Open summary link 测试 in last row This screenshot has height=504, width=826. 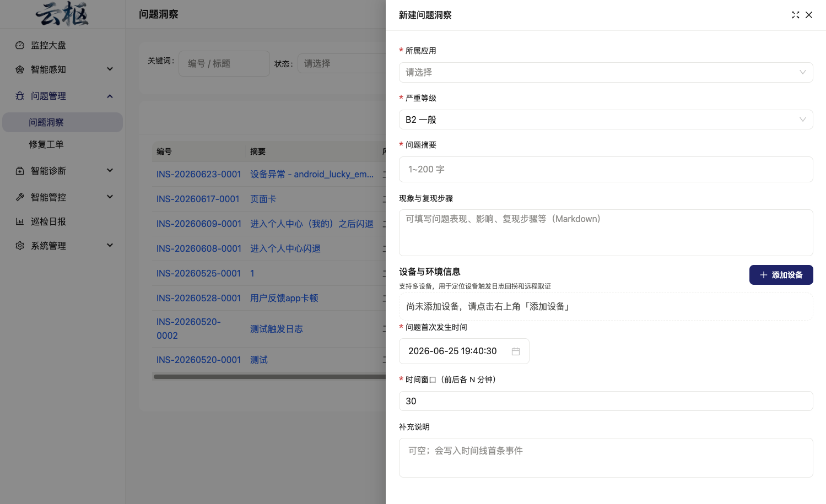[x=259, y=360]
